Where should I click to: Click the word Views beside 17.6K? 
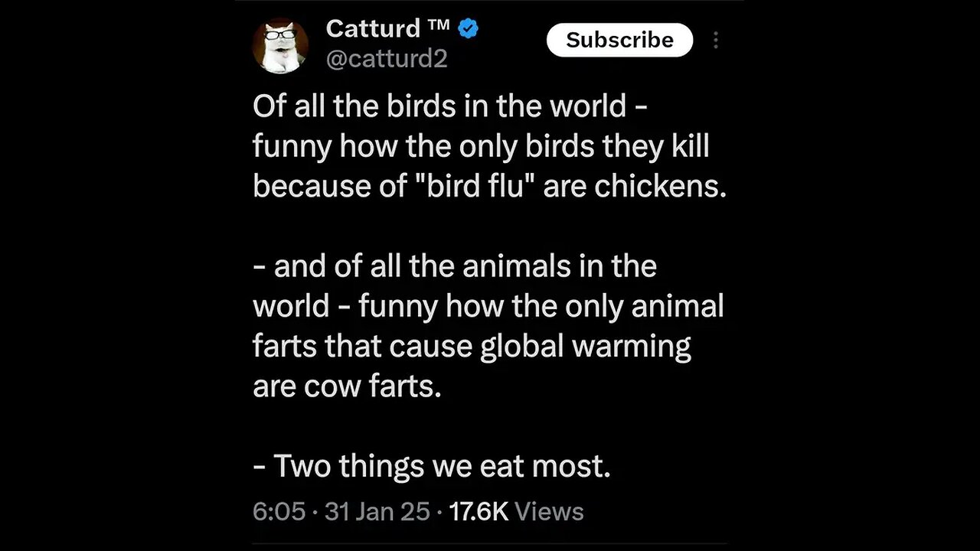coord(549,511)
